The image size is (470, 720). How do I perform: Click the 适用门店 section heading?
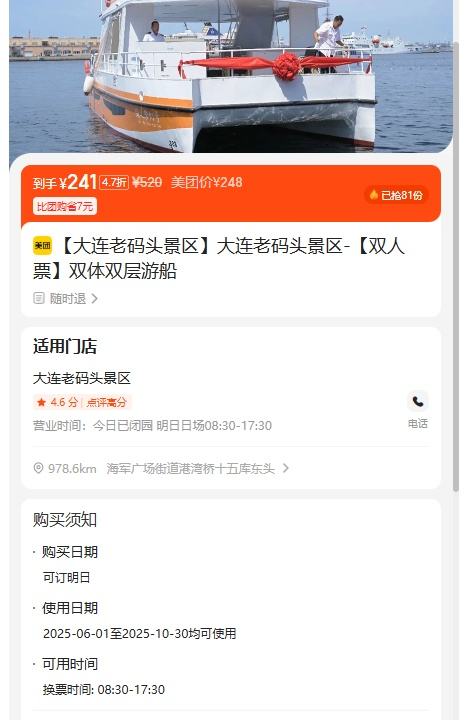click(65, 346)
